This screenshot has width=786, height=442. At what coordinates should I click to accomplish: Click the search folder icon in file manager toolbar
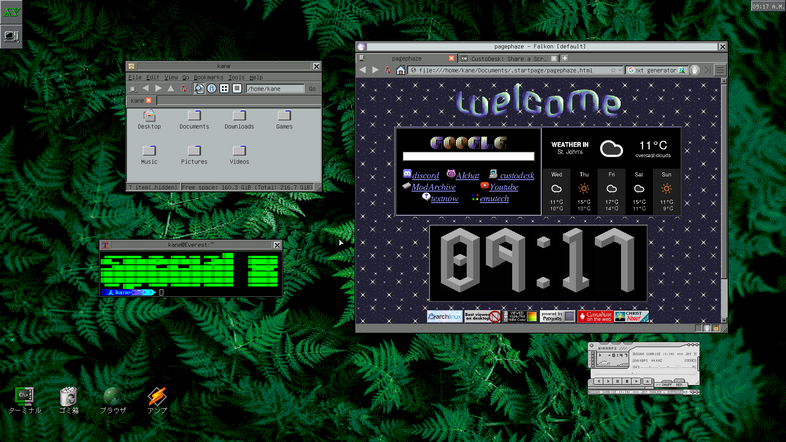(x=199, y=89)
